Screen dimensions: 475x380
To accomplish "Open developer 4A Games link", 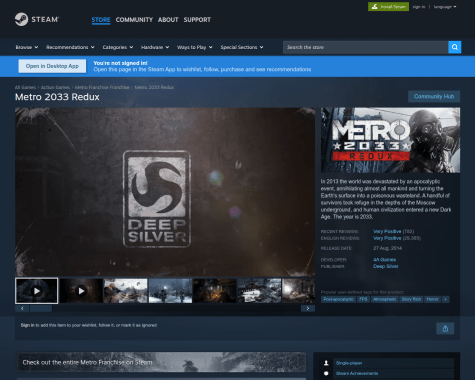I will point(384,260).
